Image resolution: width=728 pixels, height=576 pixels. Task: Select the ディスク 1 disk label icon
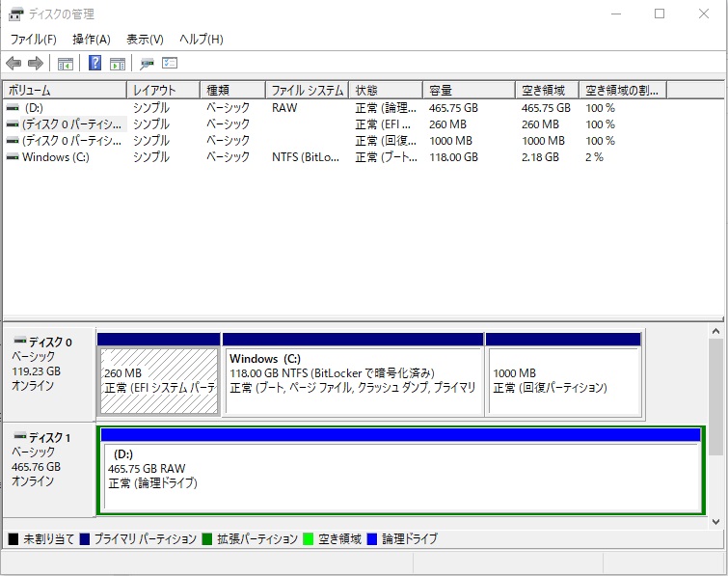click(20, 437)
